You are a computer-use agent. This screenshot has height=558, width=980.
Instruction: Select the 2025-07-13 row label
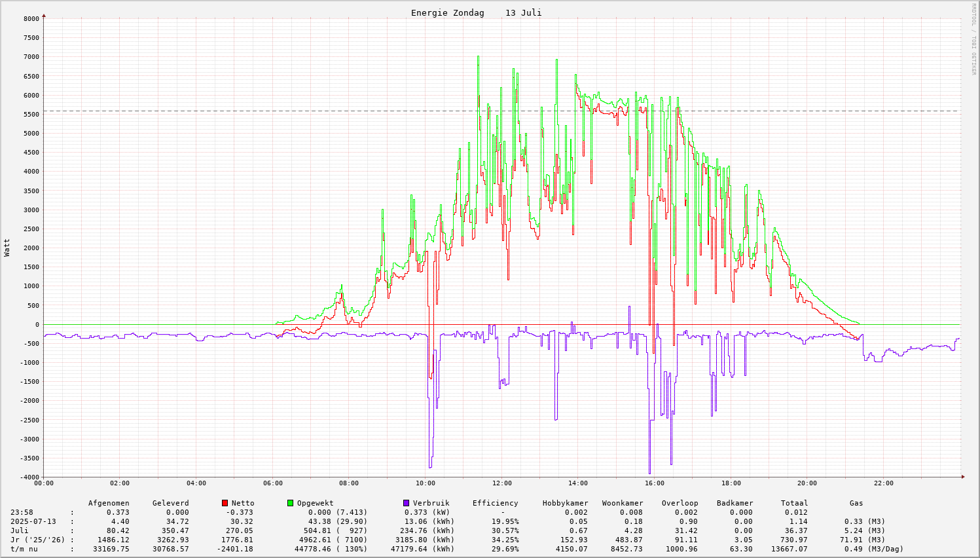[34, 521]
